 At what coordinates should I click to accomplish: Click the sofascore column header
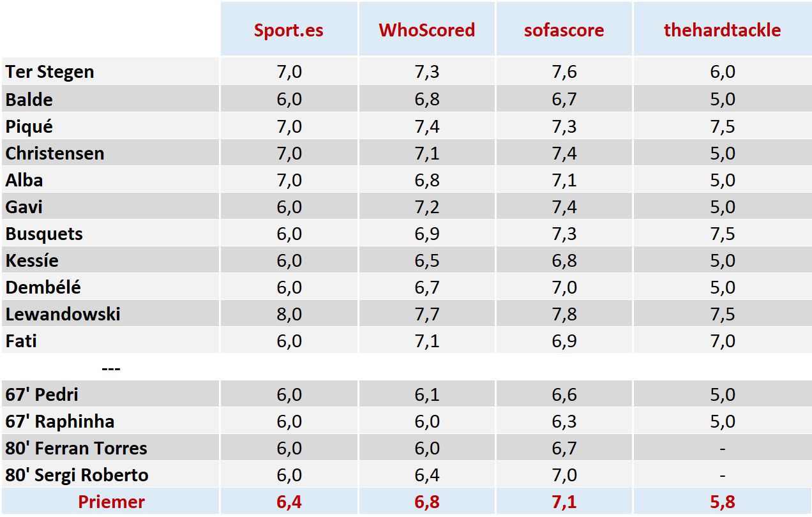click(x=564, y=31)
